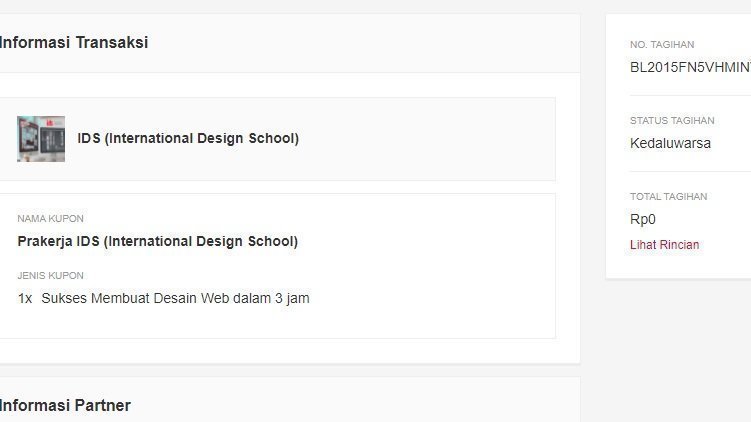Click the IDS (International Design School) merchant name
751x422 pixels.
[188, 139]
